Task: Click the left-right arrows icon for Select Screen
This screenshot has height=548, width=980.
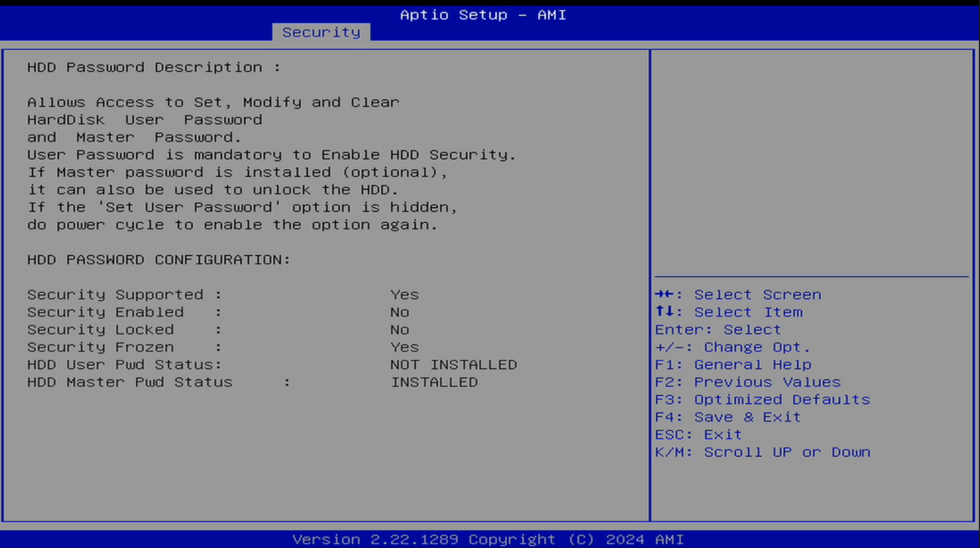Action: point(664,295)
